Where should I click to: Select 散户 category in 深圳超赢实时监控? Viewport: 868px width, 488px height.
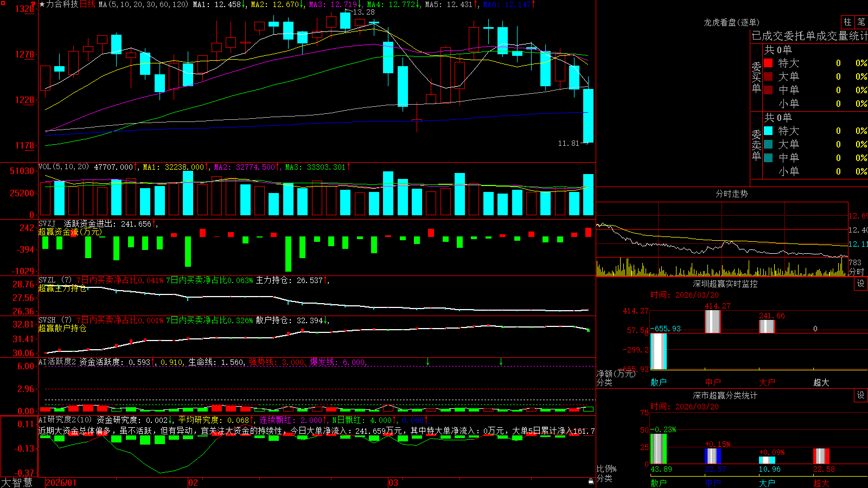659,382
